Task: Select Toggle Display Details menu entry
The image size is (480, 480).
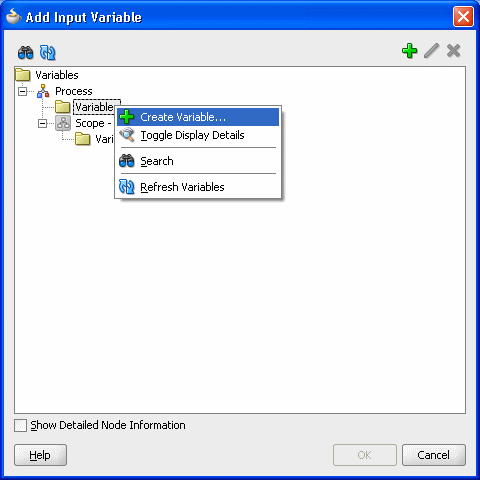Action: (198, 135)
